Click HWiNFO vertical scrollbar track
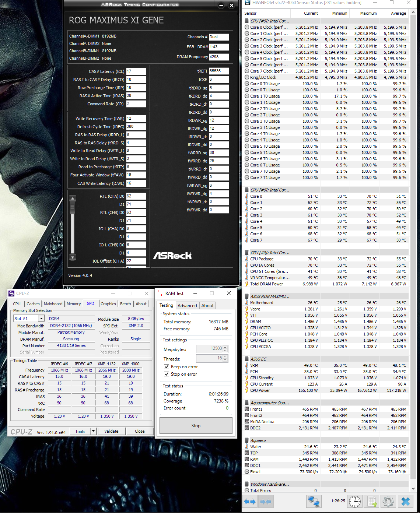This screenshot has height=513, width=420. tap(413, 250)
